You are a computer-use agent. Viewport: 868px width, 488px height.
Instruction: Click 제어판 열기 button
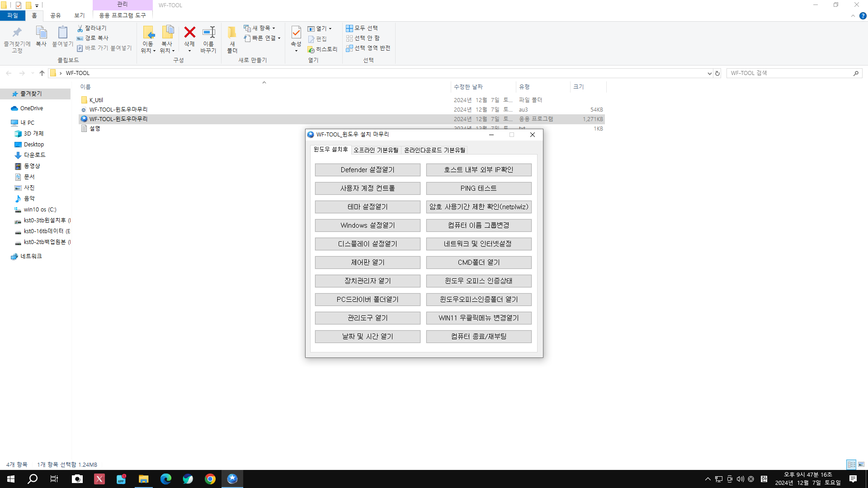pyautogui.click(x=368, y=263)
